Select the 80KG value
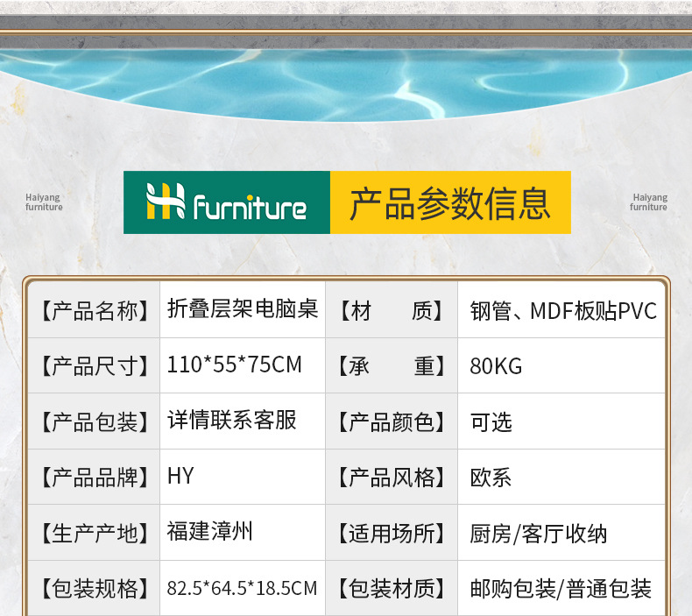This screenshot has width=692, height=616. coord(496,366)
